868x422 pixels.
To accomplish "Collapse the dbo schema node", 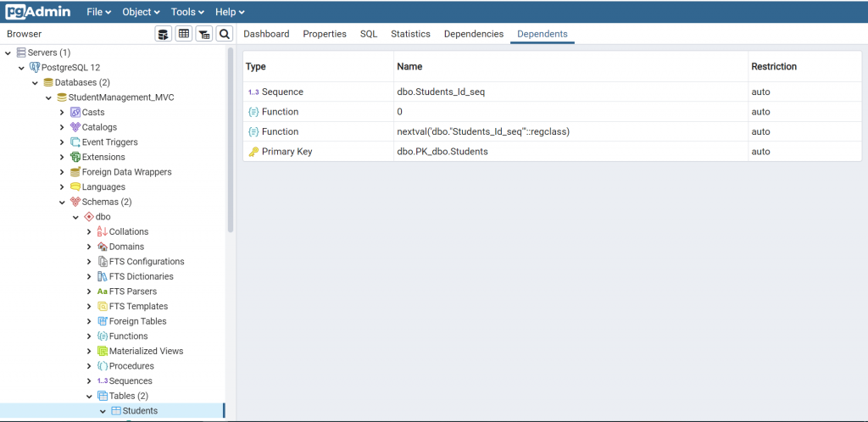I will point(75,217).
